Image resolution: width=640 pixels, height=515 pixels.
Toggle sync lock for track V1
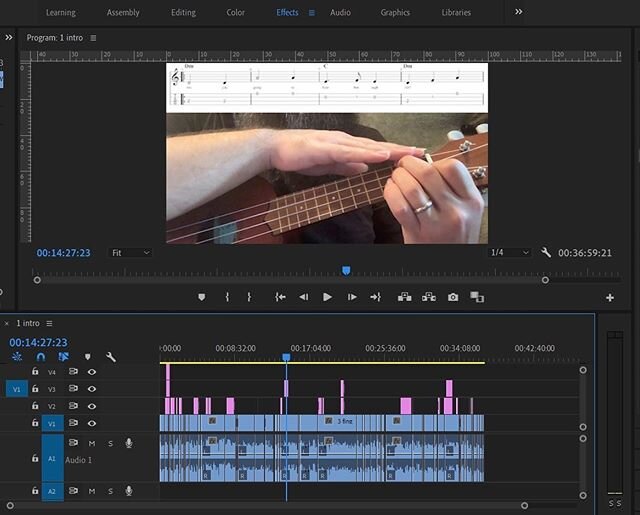pyautogui.click(x=73, y=423)
